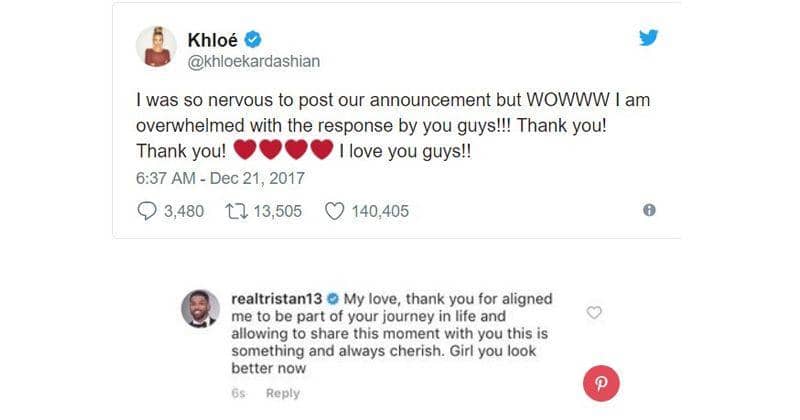The width and height of the screenshot is (800, 420).
Task: Click the Twitter bird logo
Action: coord(649,39)
